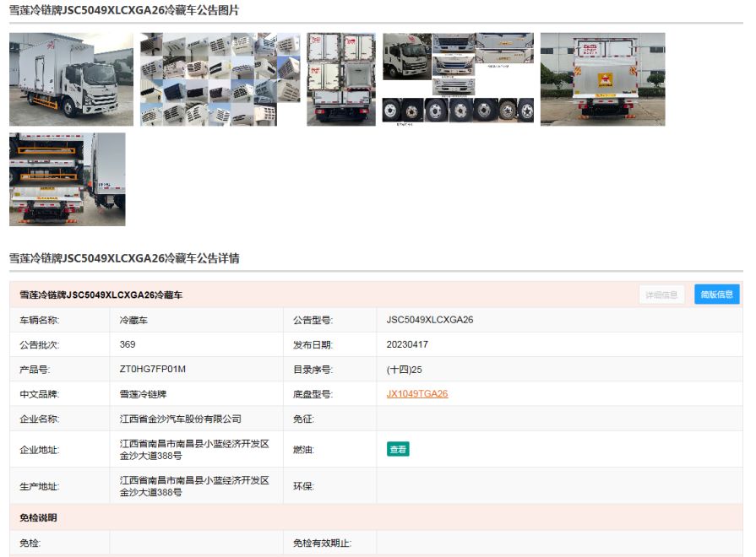Open the rear tail-lift truck photo
This screenshot has width=756, height=557.
602,79
